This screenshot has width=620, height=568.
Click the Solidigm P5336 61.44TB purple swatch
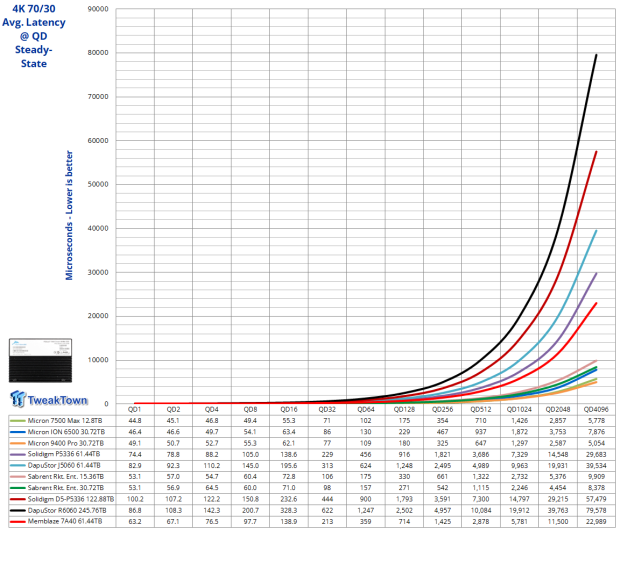pyautogui.click(x=18, y=454)
